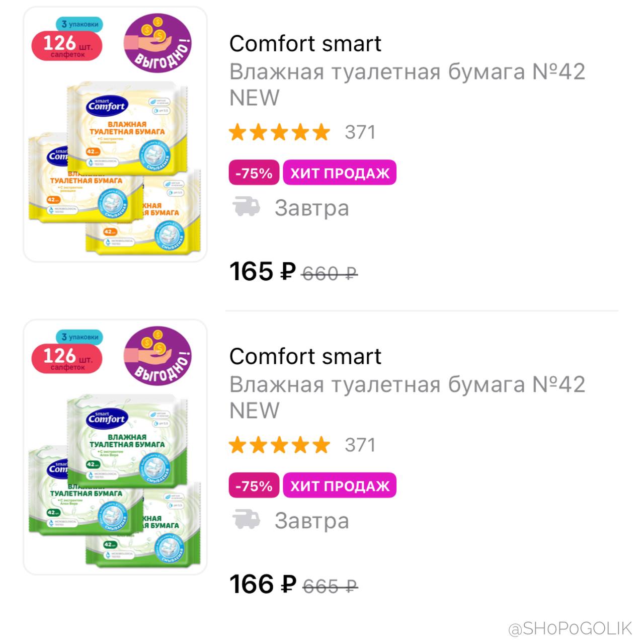Open the green Comfort smart product image
644x644 pixels.
115,447
